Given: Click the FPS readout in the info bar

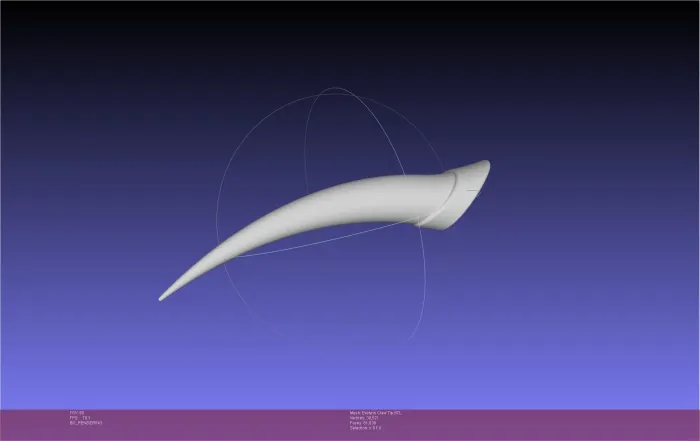Looking at the screenshot, I should click(80, 418).
